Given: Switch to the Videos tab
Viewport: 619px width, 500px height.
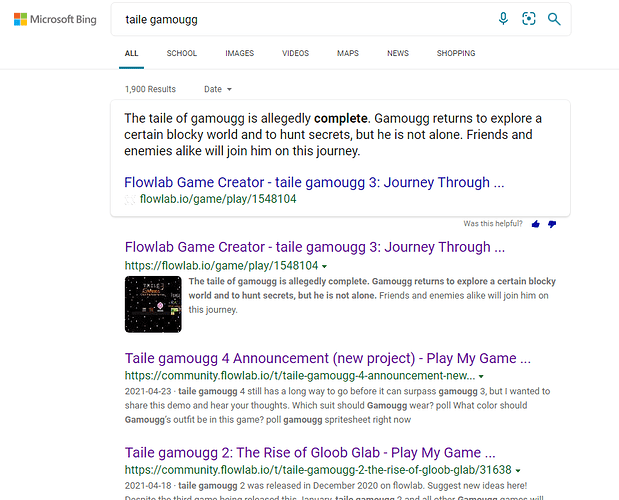Looking at the screenshot, I should (x=295, y=53).
